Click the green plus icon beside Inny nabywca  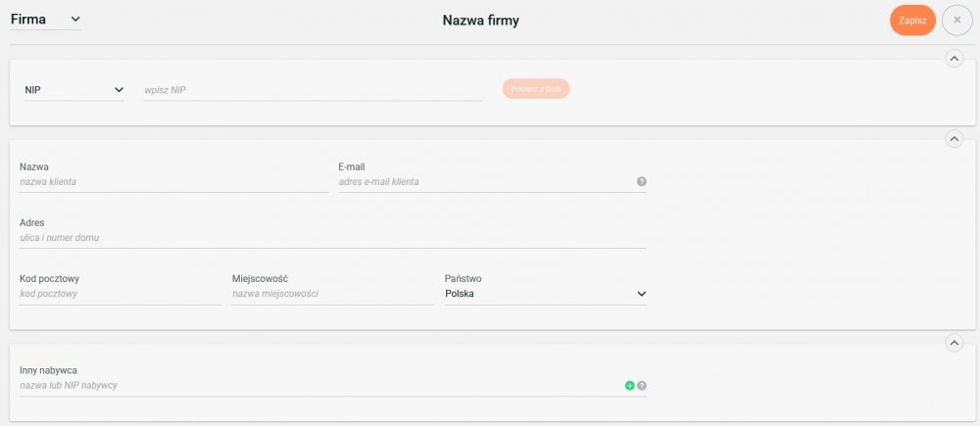click(629, 386)
